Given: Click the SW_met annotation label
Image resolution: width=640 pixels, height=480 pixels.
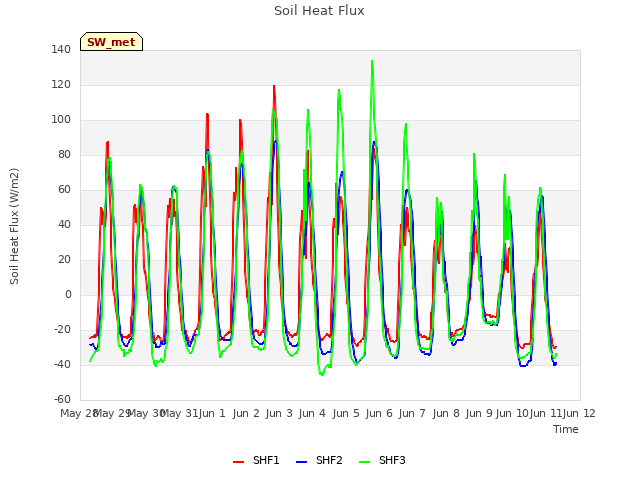Looking at the screenshot, I should (x=111, y=42).
